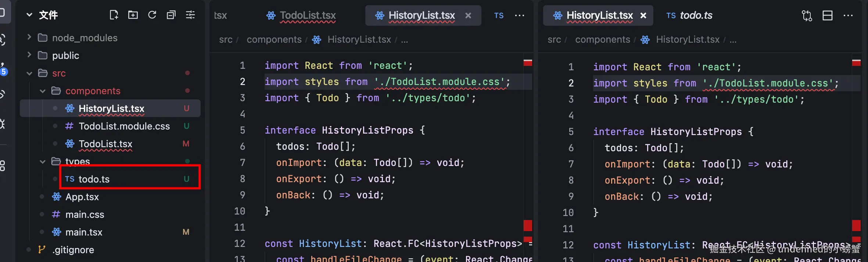Screen dimensions: 868x262
Task: Click the New Folder icon in explorer header
Action: tap(133, 15)
